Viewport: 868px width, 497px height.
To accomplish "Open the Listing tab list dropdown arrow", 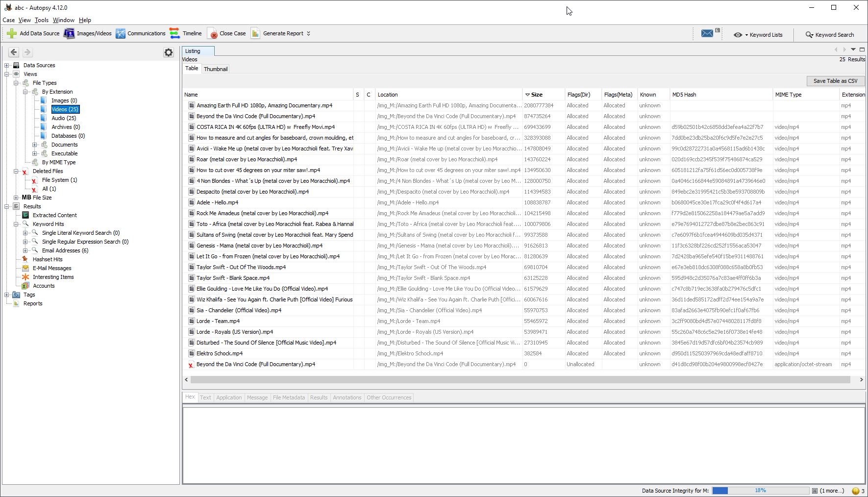I will [x=853, y=50].
